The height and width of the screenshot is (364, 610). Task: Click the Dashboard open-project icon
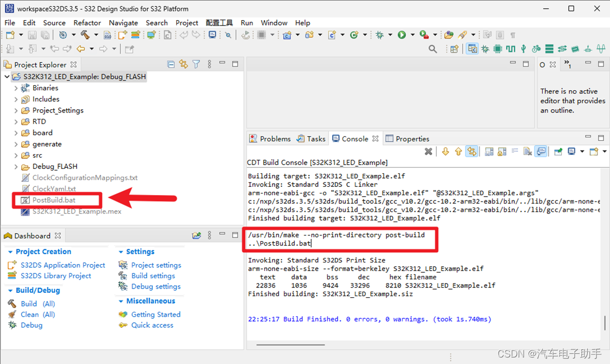click(x=196, y=235)
